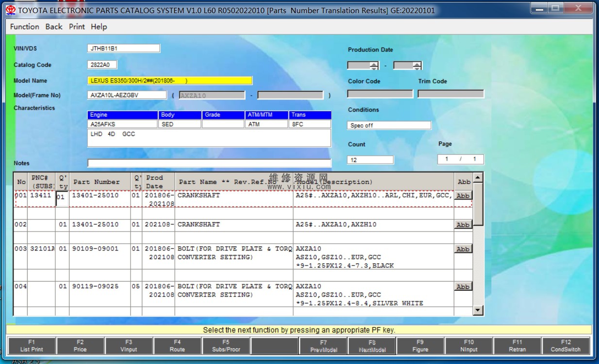Click the VIN/VDS input field

[123, 49]
